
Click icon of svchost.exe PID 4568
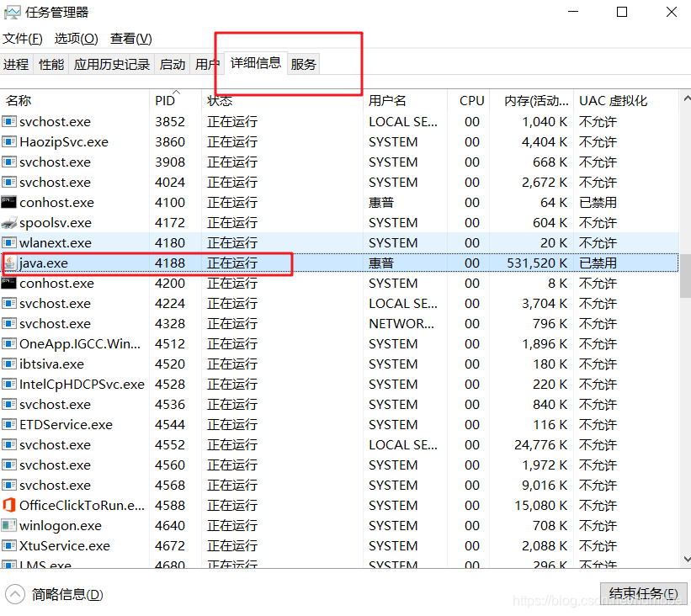coord(9,485)
